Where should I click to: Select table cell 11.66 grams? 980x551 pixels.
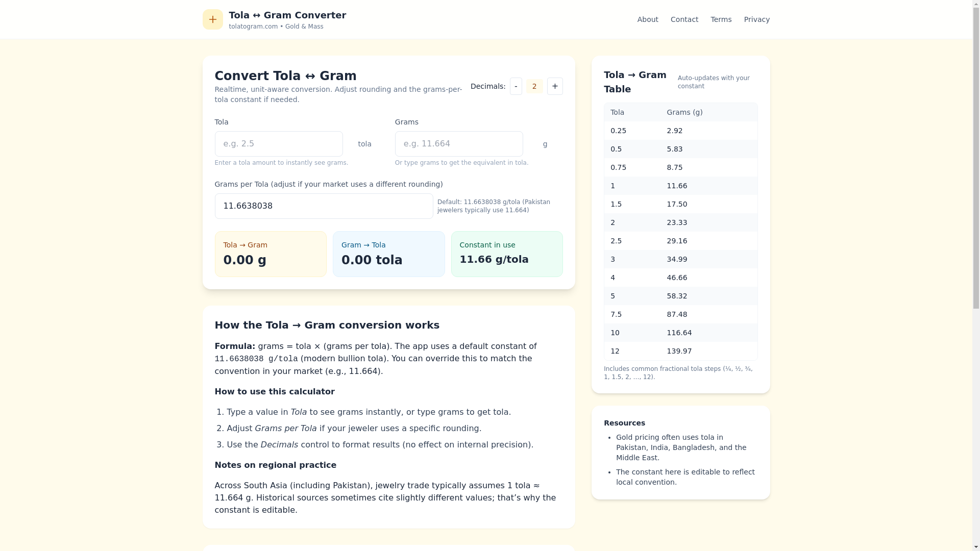(677, 186)
